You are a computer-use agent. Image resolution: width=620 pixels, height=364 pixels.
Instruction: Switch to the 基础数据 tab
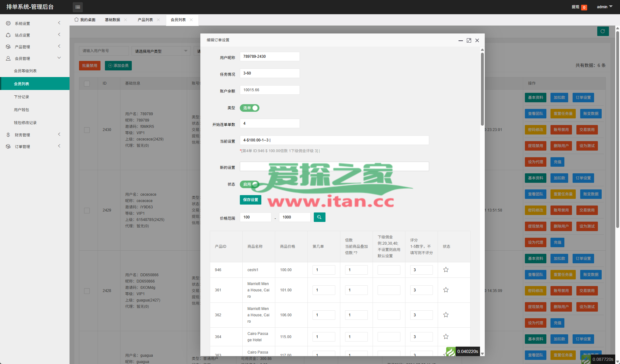(112, 20)
